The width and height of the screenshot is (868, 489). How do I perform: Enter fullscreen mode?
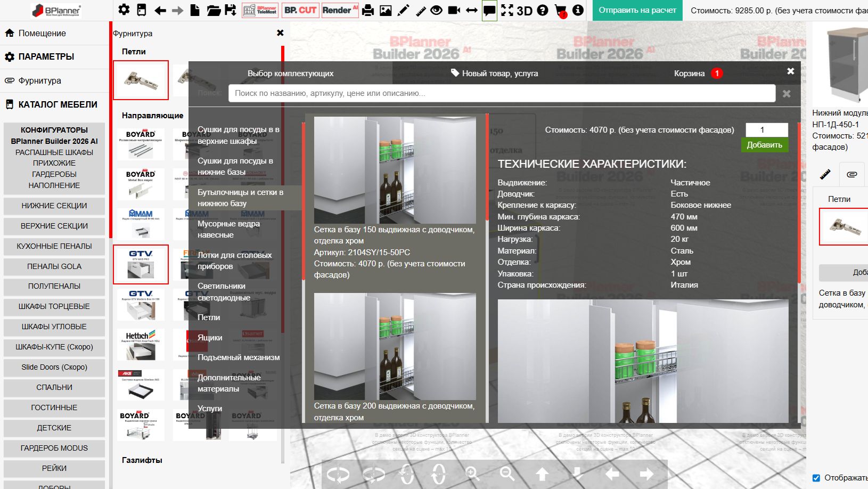click(x=507, y=10)
